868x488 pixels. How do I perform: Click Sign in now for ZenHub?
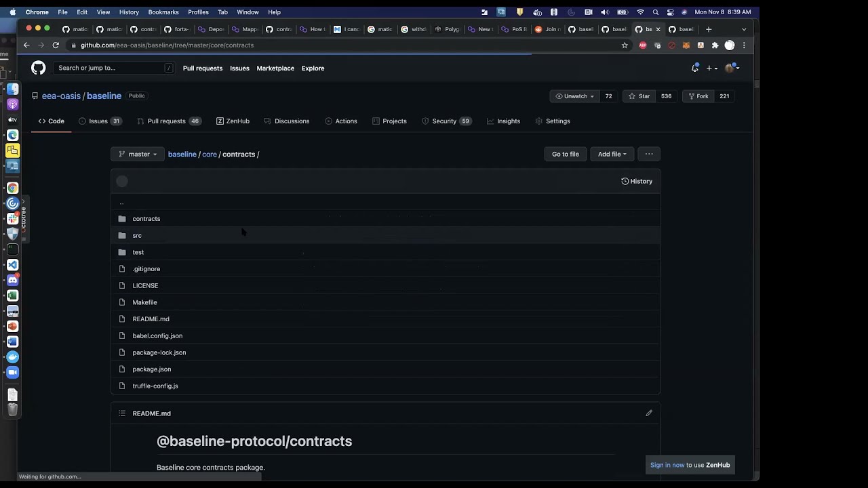click(667, 465)
